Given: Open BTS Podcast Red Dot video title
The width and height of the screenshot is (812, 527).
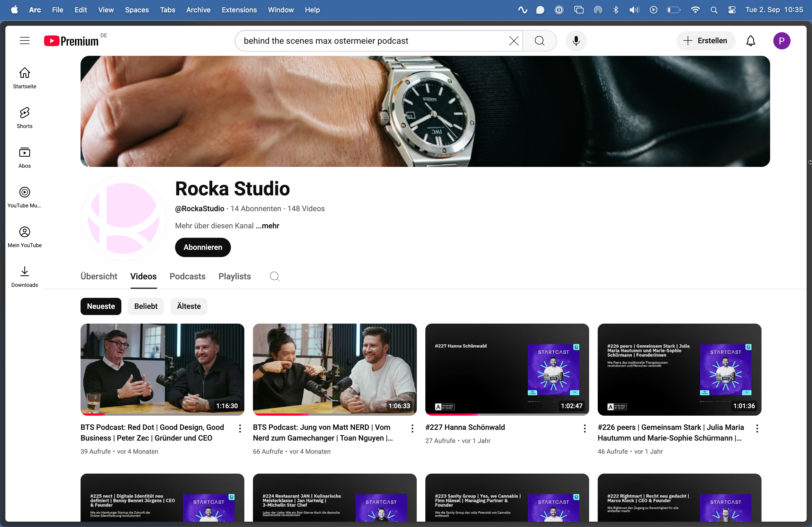Looking at the screenshot, I should pyautogui.click(x=152, y=433).
